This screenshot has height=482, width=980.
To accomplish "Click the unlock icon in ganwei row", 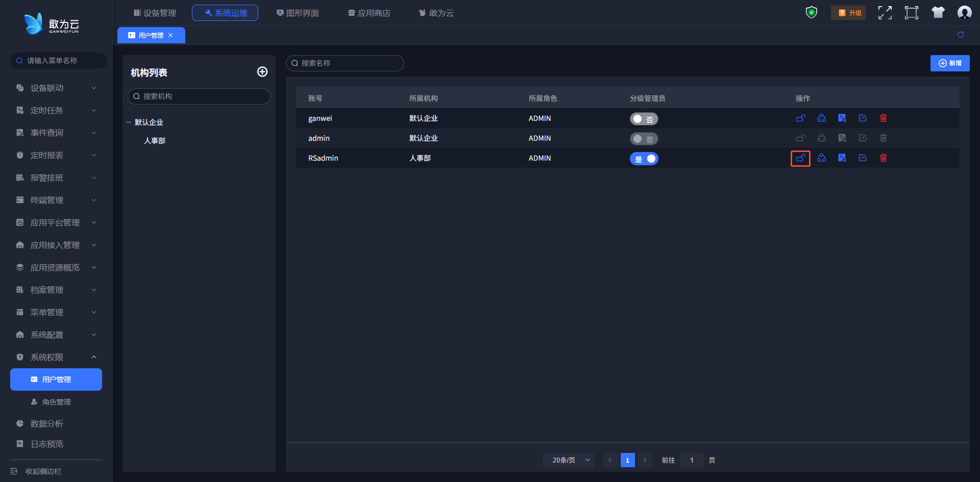I will [x=800, y=118].
